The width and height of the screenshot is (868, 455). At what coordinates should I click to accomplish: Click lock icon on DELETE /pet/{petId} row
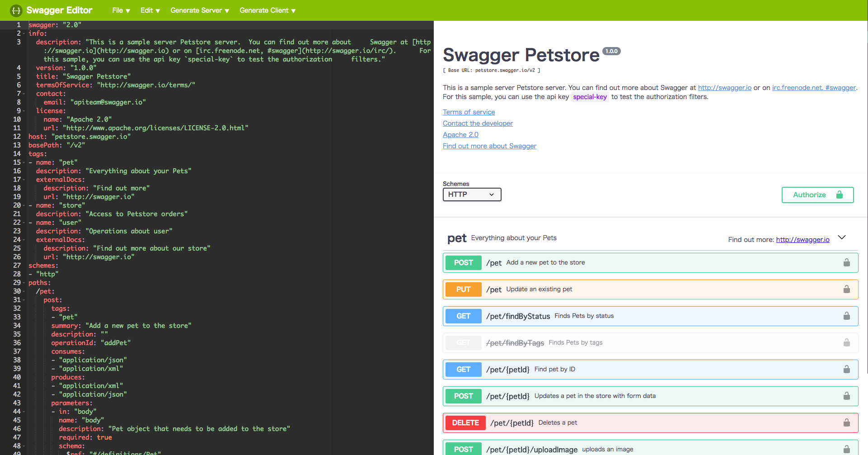pyautogui.click(x=847, y=423)
